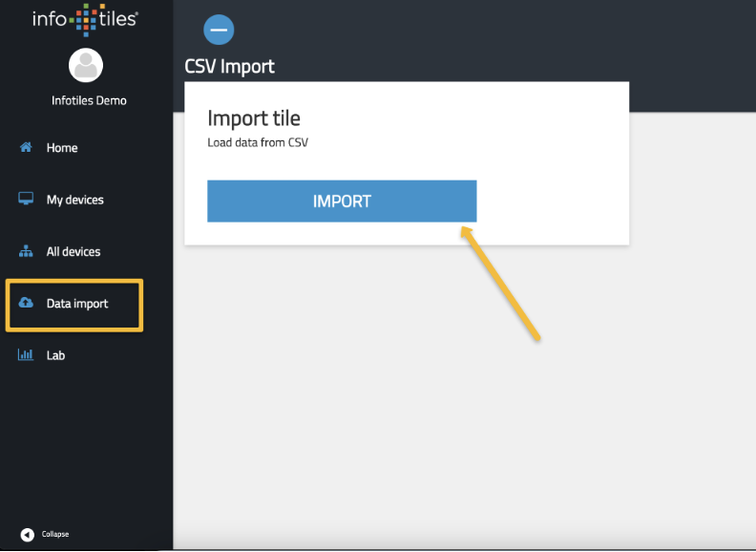Click the My devices monitor icon
Image resolution: width=756 pixels, height=552 pixels.
pyautogui.click(x=26, y=199)
